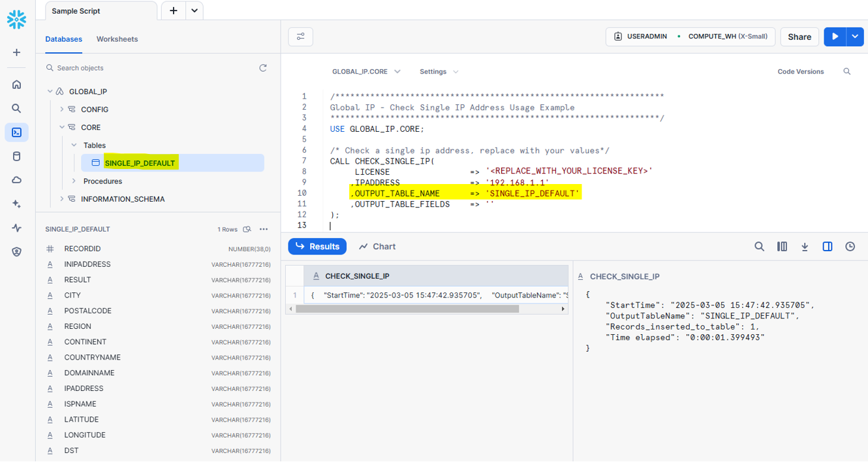Expand the Procedures folder

(74, 181)
